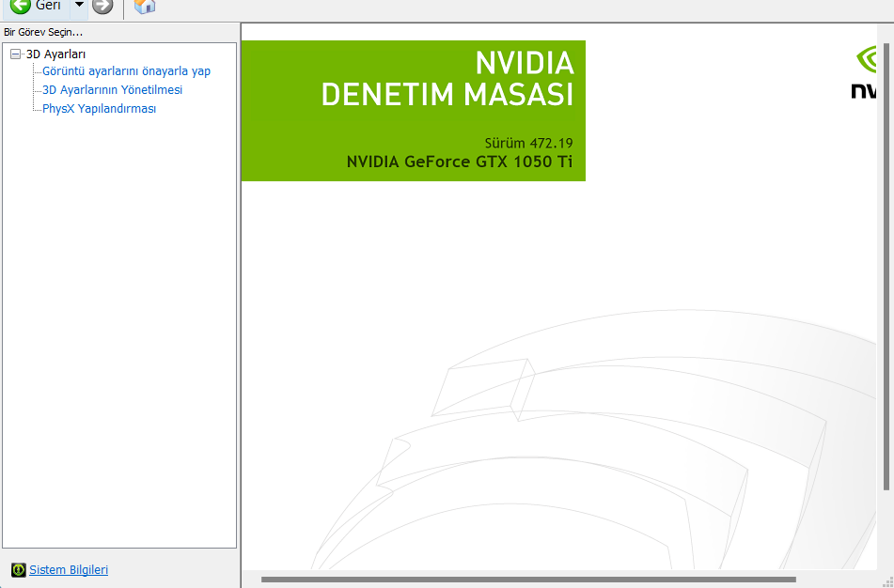The height and width of the screenshot is (588, 894).
Task: Click the vertical scrollbar thumb
Action: click(x=886, y=267)
